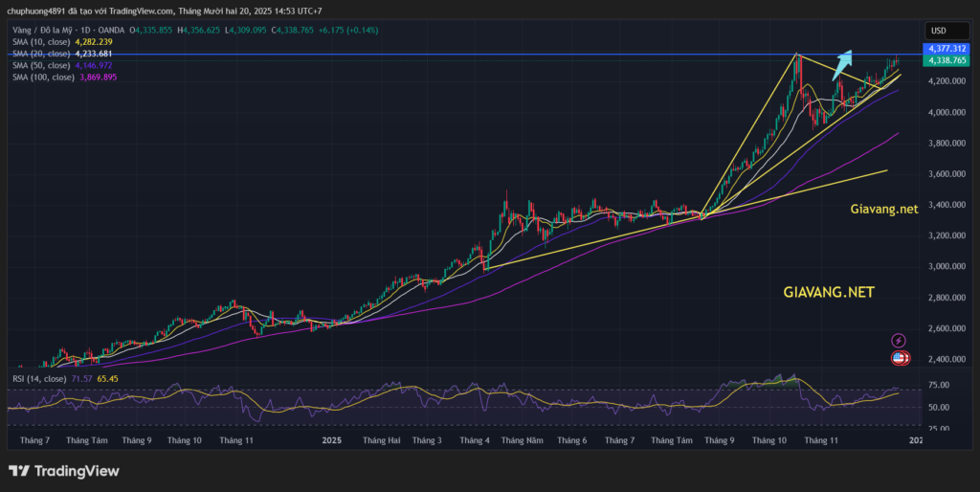Click the 75.00 level on RSI scale
Image resolution: width=980 pixels, height=492 pixels.
pos(939,385)
